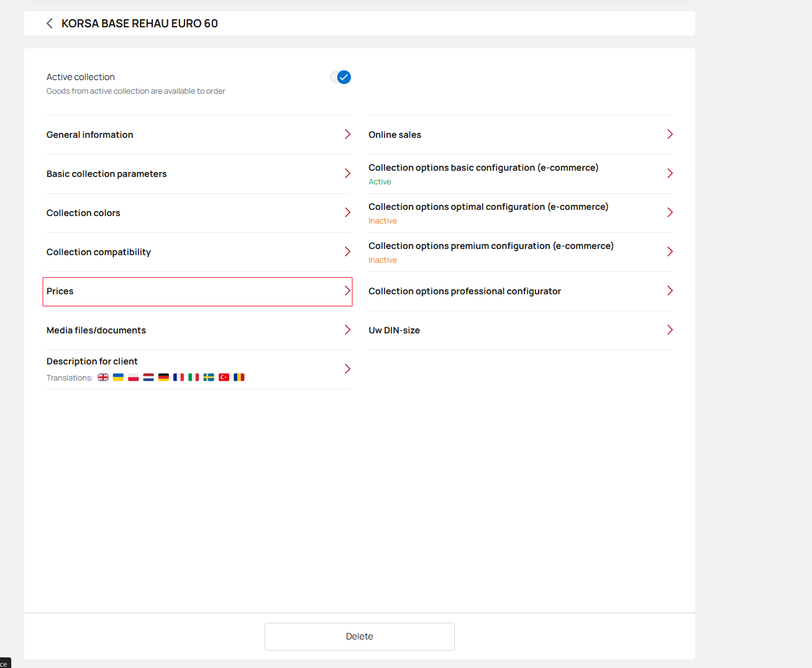Open General information section
The height and width of the screenshot is (668, 812).
198,135
